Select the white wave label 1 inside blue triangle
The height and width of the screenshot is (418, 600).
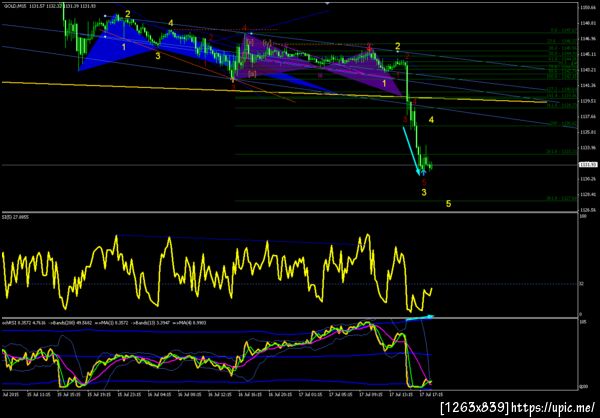coord(124,47)
